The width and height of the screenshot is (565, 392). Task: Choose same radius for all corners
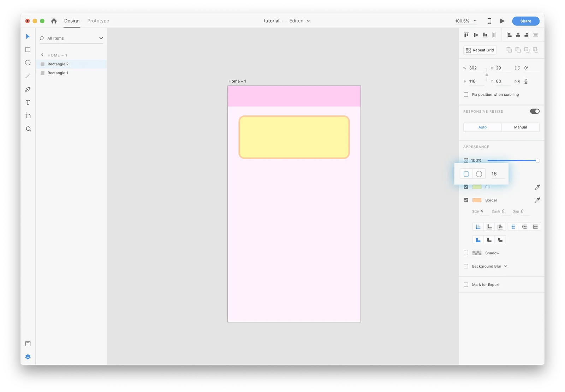click(466, 174)
